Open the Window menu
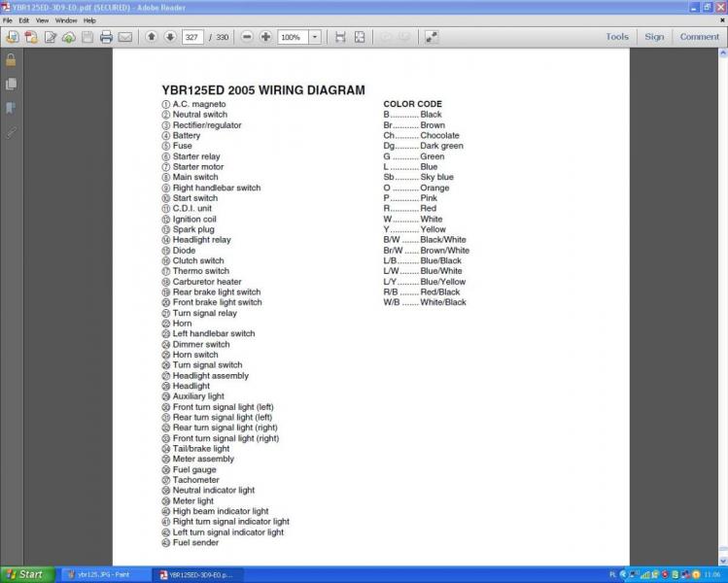This screenshot has width=728, height=583. (66, 19)
